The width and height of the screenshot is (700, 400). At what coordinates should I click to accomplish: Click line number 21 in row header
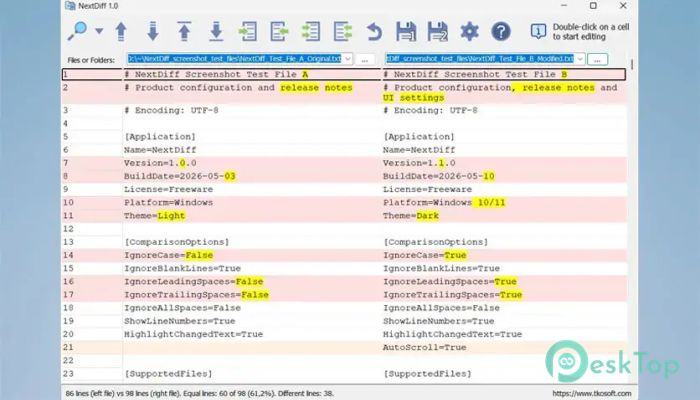tap(92, 347)
